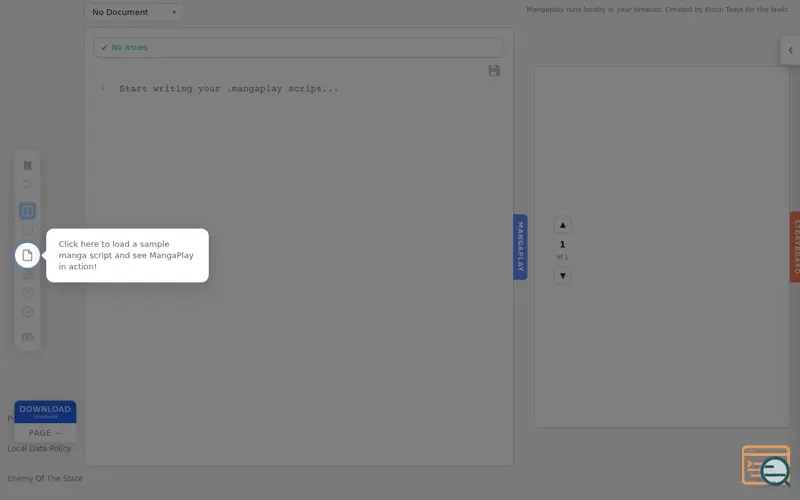Image resolution: width=800 pixels, height=500 pixels.
Task: Expand the collapsed right side panel chevron
Action: (x=790, y=50)
